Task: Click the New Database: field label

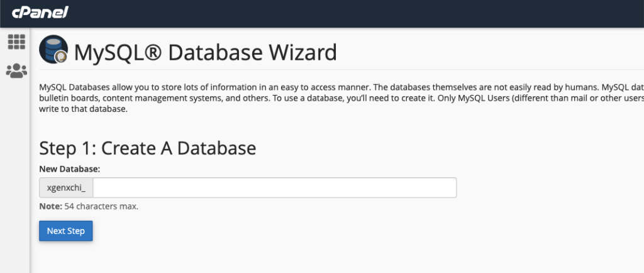Action: [70, 169]
